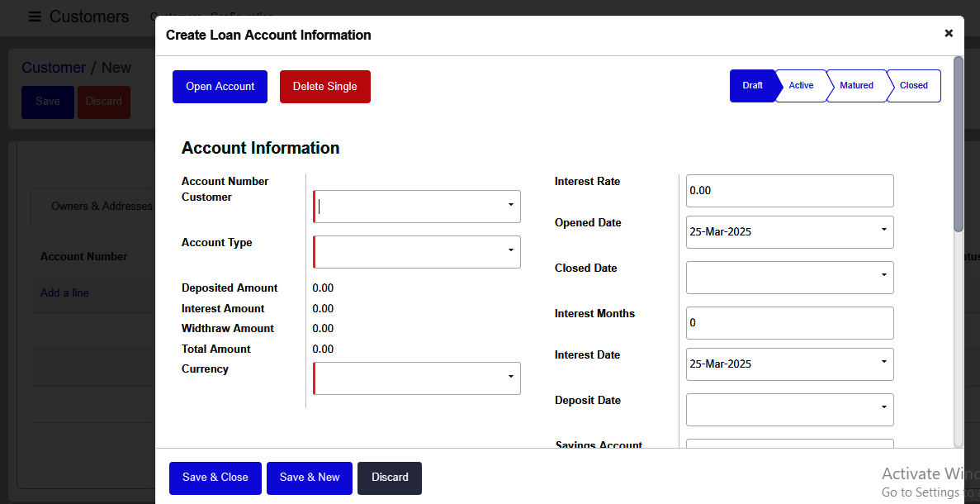The width and height of the screenshot is (980, 504).
Task: Click Add a line under Account Number
Action: (x=64, y=292)
